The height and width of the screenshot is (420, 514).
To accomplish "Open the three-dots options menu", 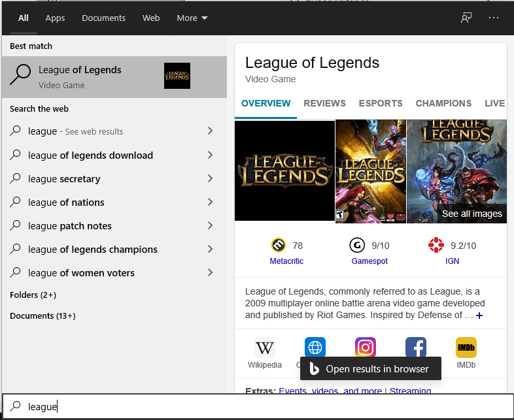I will (x=493, y=18).
